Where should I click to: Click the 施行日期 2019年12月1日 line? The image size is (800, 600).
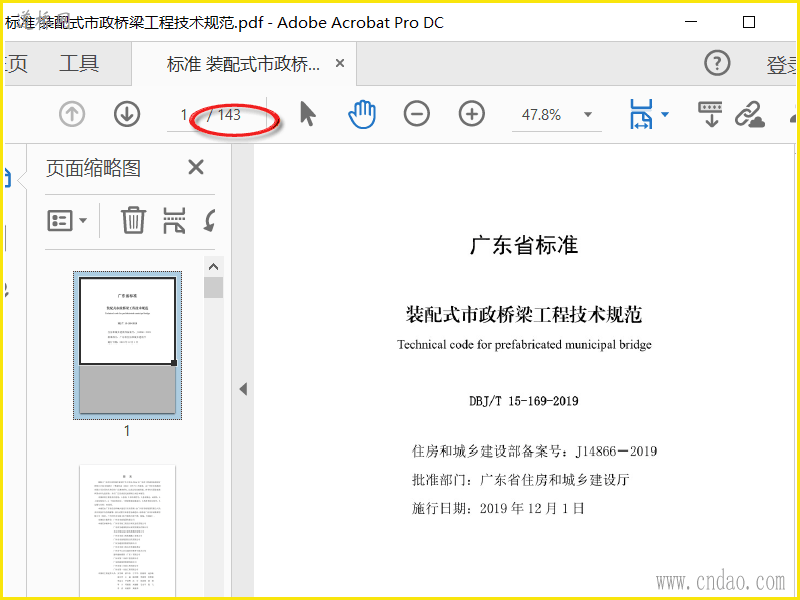pos(498,509)
